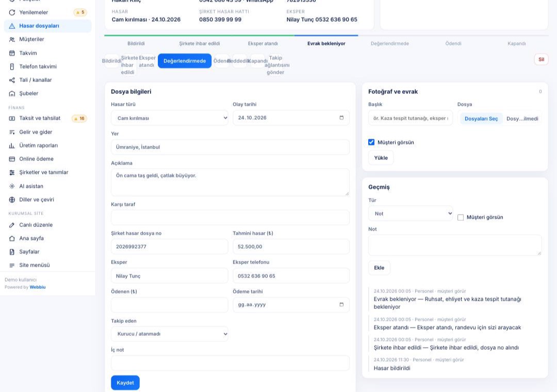This screenshot has width=557, height=392.
Task: Open Takvim using its calendar icon
Action: [12, 53]
